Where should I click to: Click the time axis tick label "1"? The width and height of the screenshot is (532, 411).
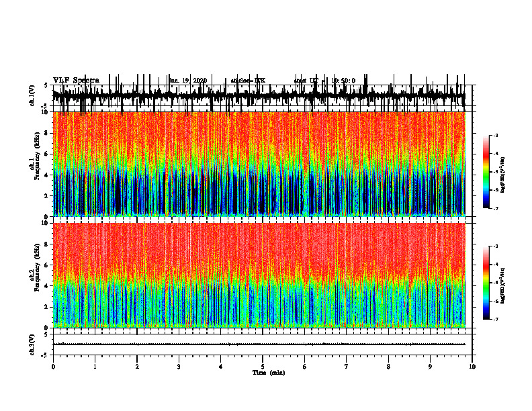click(95, 367)
